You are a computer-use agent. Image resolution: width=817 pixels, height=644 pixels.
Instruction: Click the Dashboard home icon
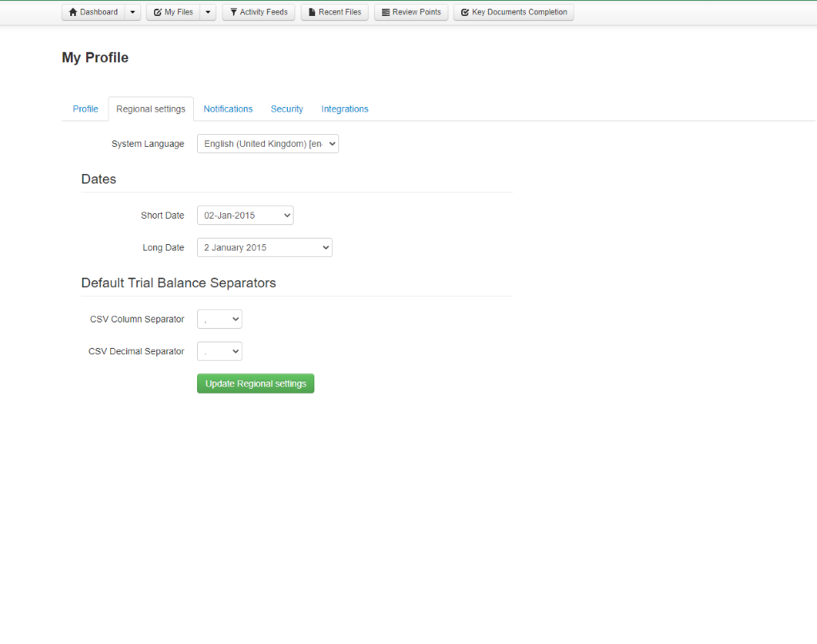click(73, 12)
